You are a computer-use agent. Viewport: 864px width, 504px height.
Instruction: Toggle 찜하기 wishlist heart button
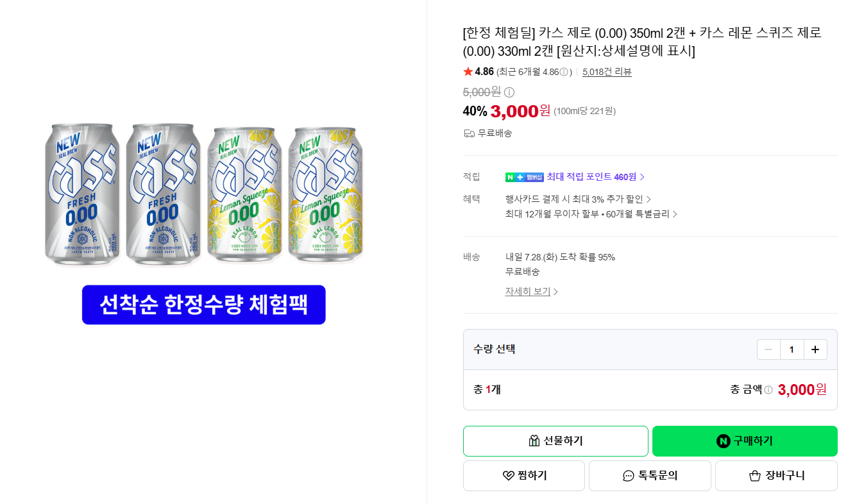click(x=524, y=476)
